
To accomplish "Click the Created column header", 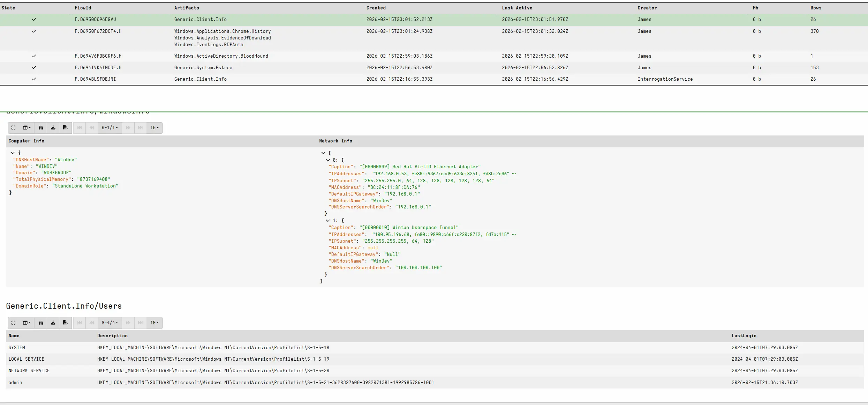I will [x=376, y=8].
